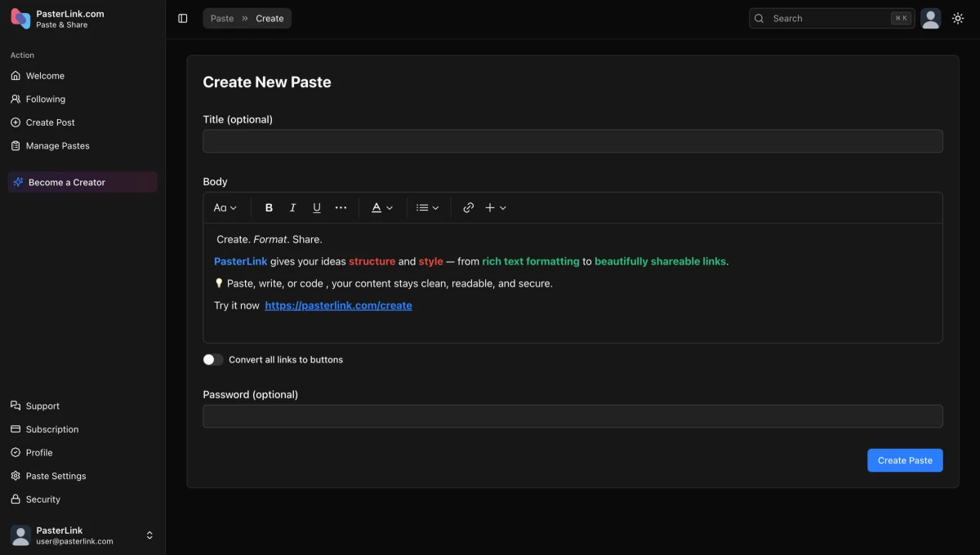
Task: Click 'beautifully shareable links' text
Action: pyautogui.click(x=660, y=261)
